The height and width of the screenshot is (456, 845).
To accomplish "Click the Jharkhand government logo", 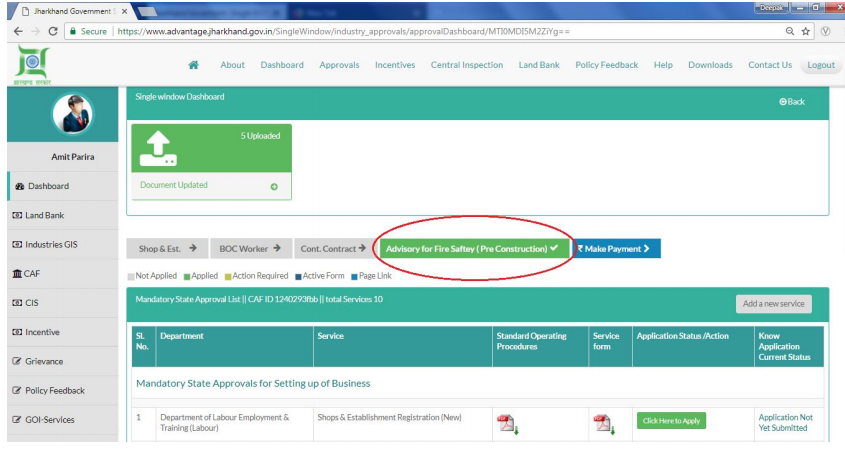I will point(32,65).
